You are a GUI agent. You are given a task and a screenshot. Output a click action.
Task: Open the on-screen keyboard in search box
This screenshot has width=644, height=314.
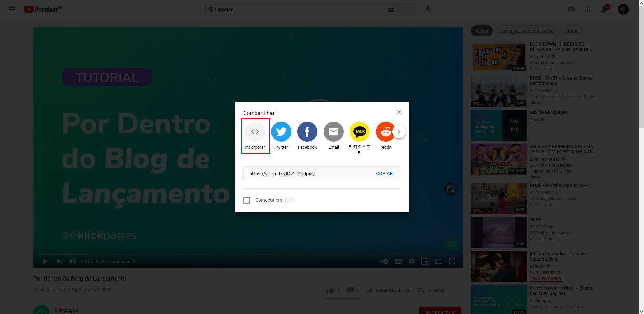point(391,10)
